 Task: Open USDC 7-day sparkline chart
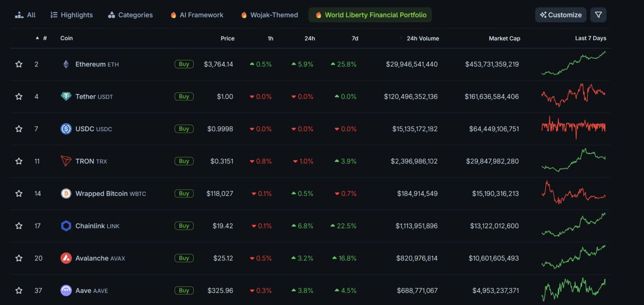pos(574,128)
